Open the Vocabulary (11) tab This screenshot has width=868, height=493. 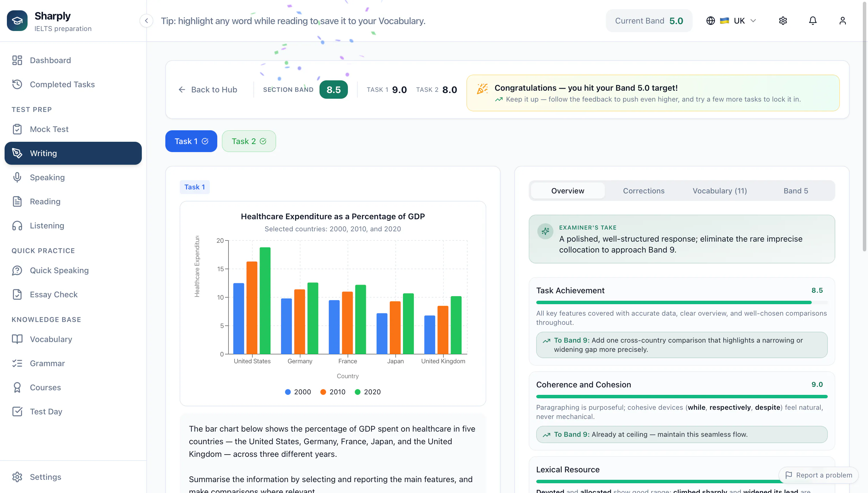pyautogui.click(x=720, y=191)
